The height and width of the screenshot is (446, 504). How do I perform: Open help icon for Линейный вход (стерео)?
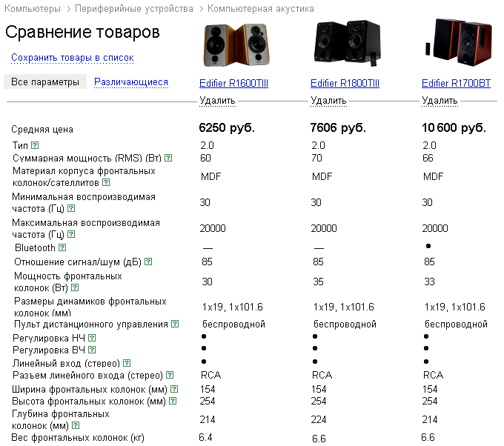click(x=127, y=363)
